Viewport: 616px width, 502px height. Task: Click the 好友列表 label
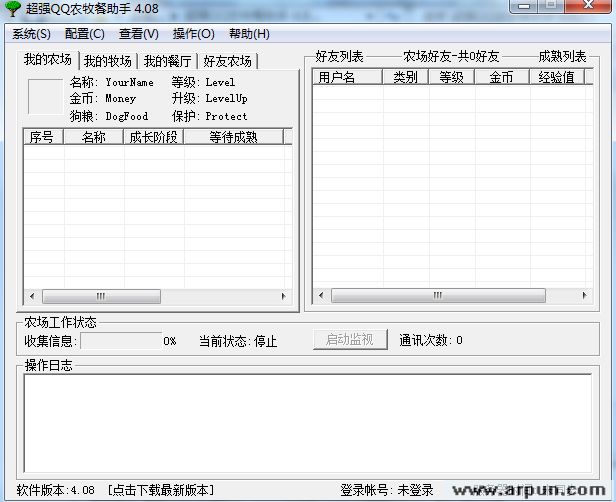(x=339, y=57)
